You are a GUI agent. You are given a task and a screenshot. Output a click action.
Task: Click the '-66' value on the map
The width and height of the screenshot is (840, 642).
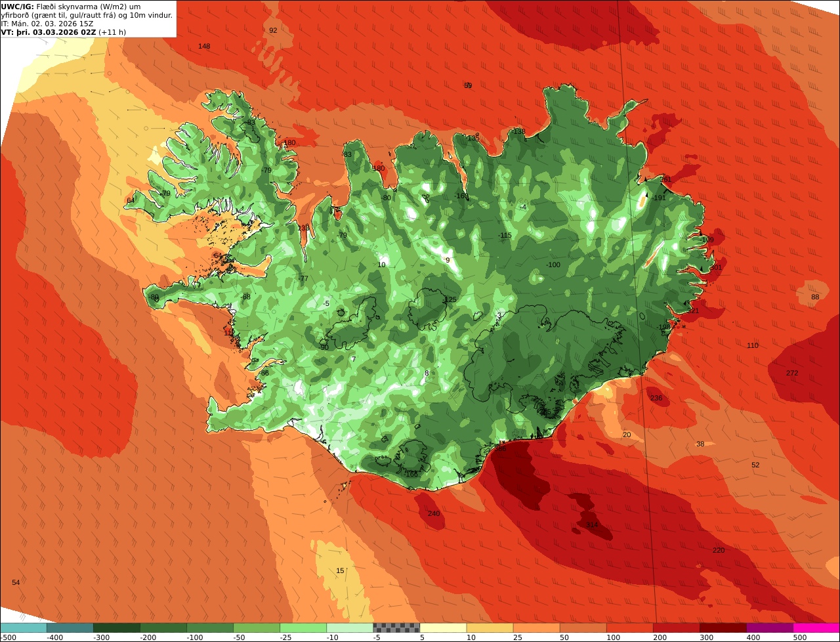click(264, 373)
